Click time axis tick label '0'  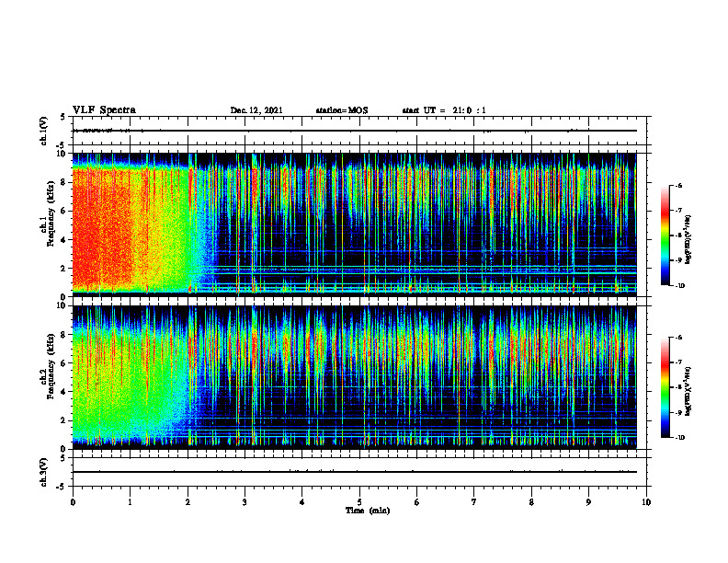(x=73, y=502)
